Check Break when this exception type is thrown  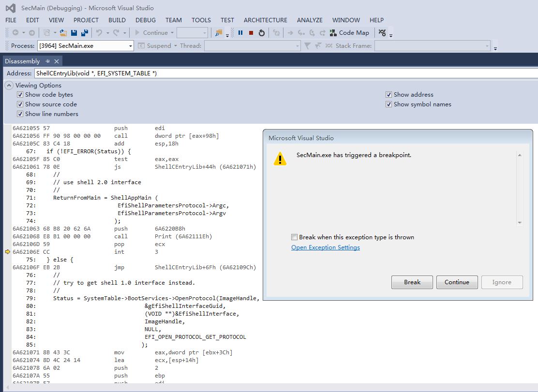(x=294, y=237)
